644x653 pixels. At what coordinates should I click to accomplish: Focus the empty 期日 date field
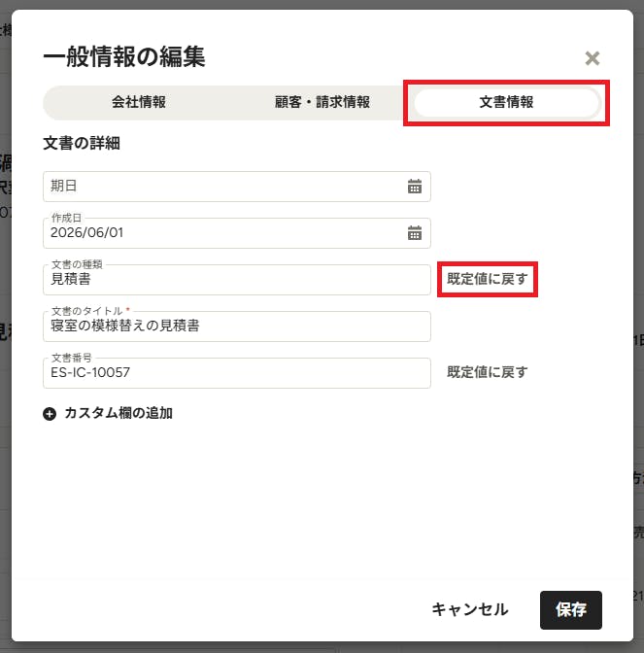(236, 187)
